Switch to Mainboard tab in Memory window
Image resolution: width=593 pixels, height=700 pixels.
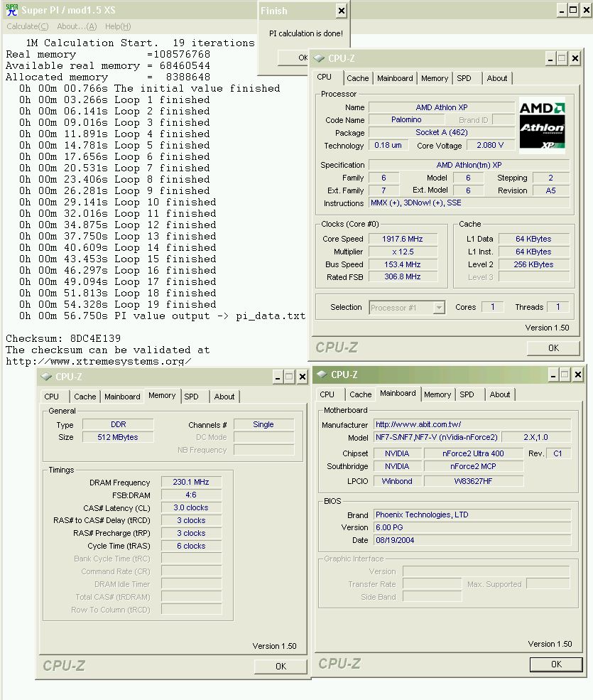pos(122,397)
